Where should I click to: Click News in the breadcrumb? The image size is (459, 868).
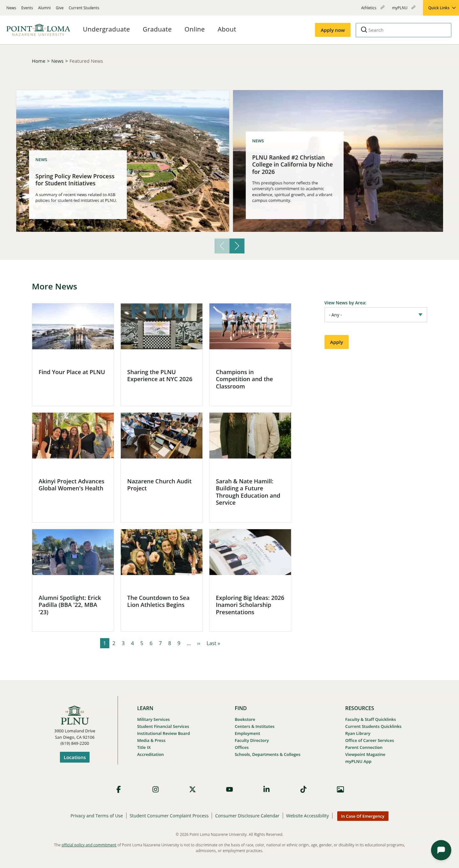(x=57, y=61)
